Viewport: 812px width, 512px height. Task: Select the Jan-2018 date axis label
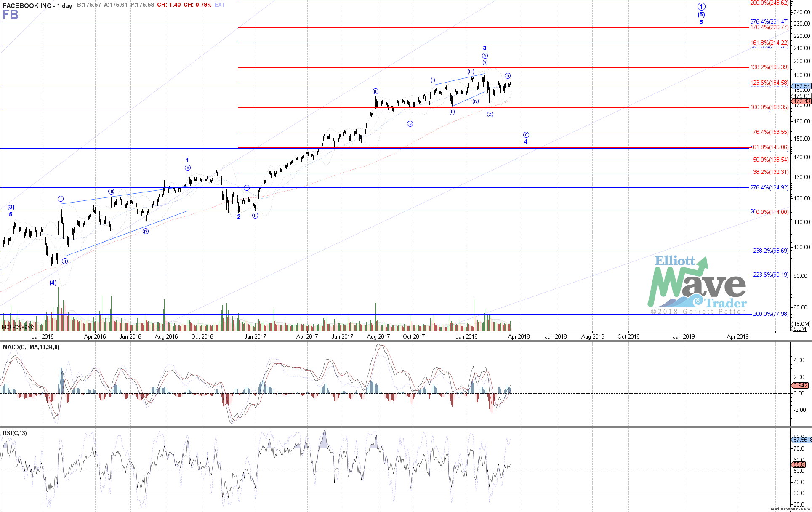coord(466,336)
